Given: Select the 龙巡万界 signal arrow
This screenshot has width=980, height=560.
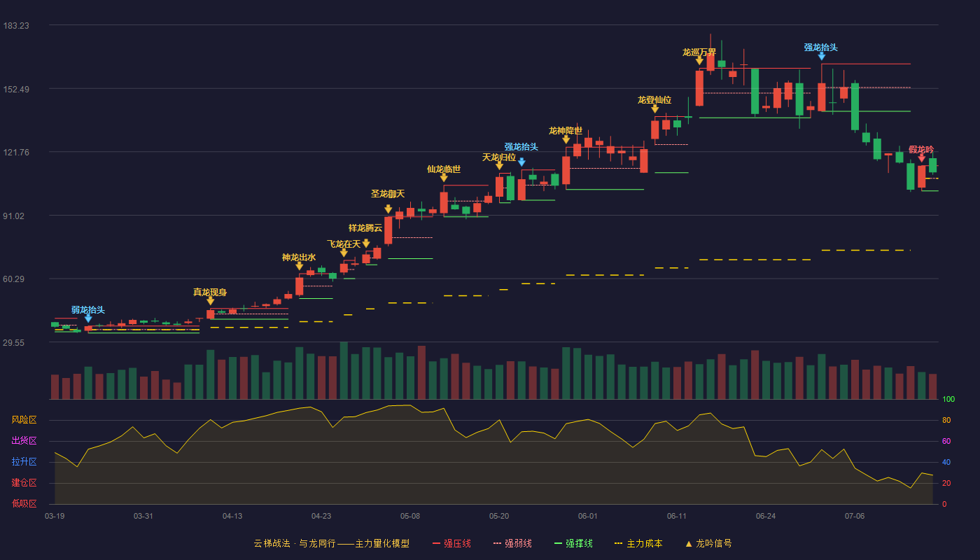Looking at the screenshot, I should 699,62.
